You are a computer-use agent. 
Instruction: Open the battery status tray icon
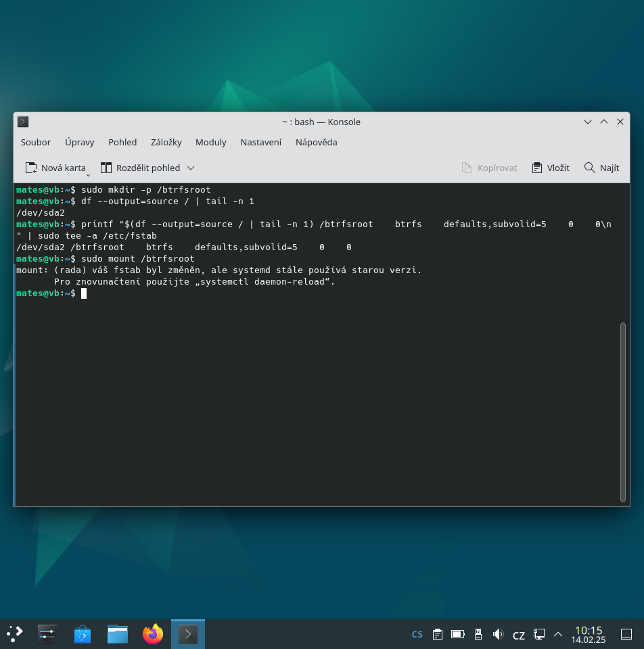[x=458, y=634]
